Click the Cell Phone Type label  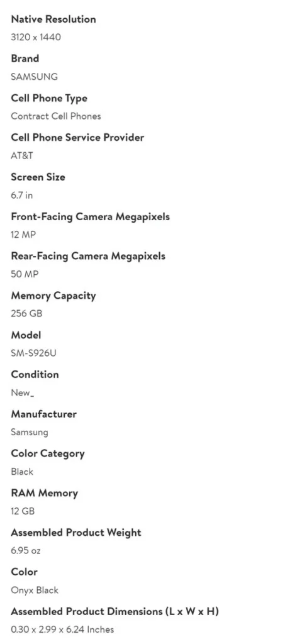tap(49, 99)
